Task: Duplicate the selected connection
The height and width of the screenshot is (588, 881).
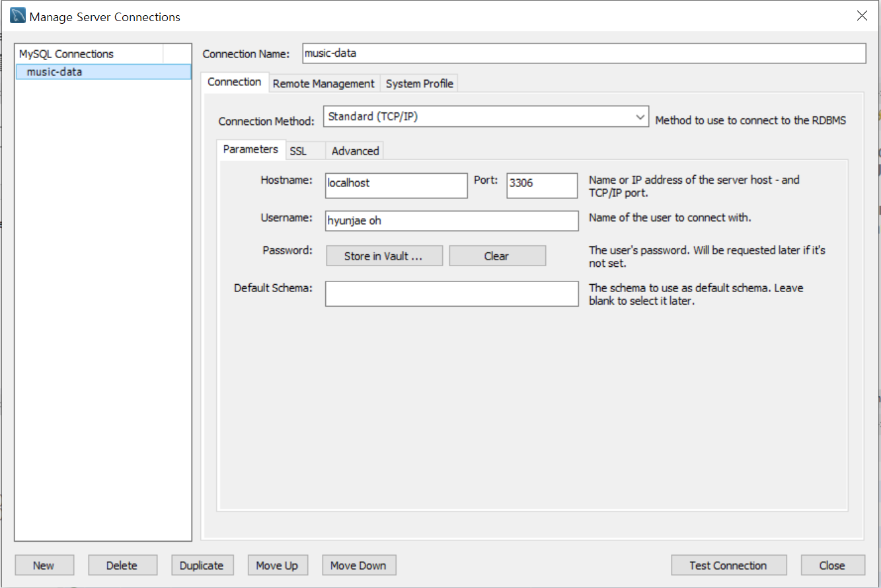Action: [202, 566]
